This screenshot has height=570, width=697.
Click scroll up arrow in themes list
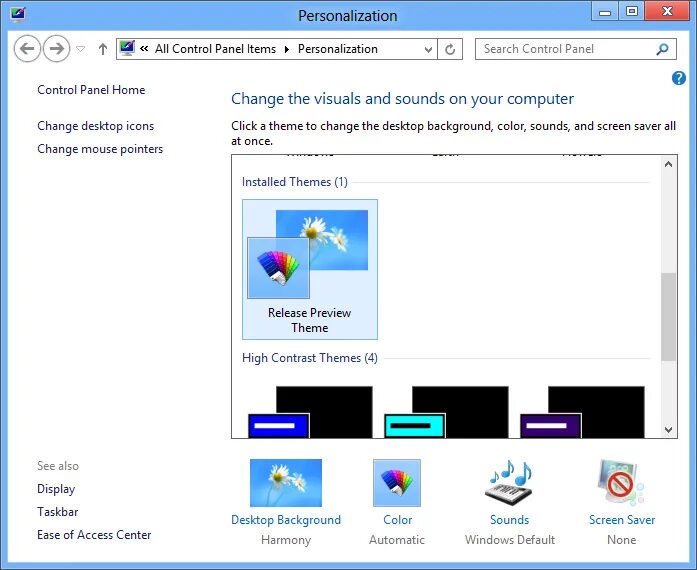click(668, 164)
